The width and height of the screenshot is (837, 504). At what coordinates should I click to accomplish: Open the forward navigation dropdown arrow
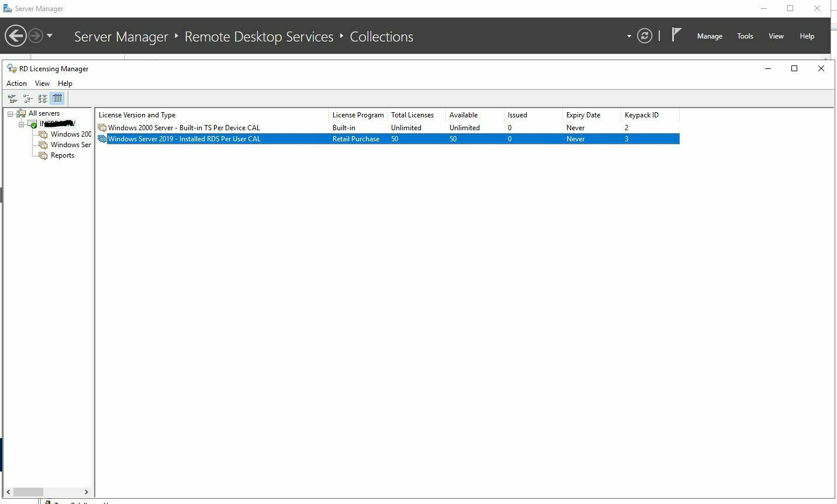[49, 36]
